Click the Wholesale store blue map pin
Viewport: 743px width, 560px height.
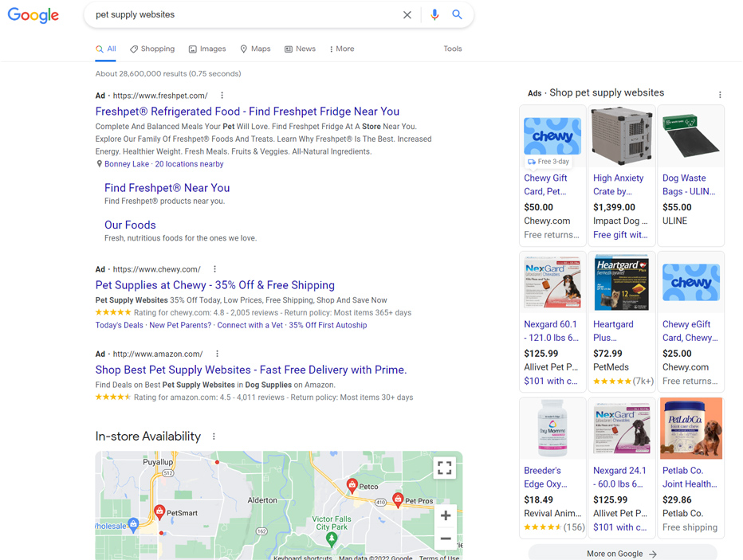coord(134,524)
